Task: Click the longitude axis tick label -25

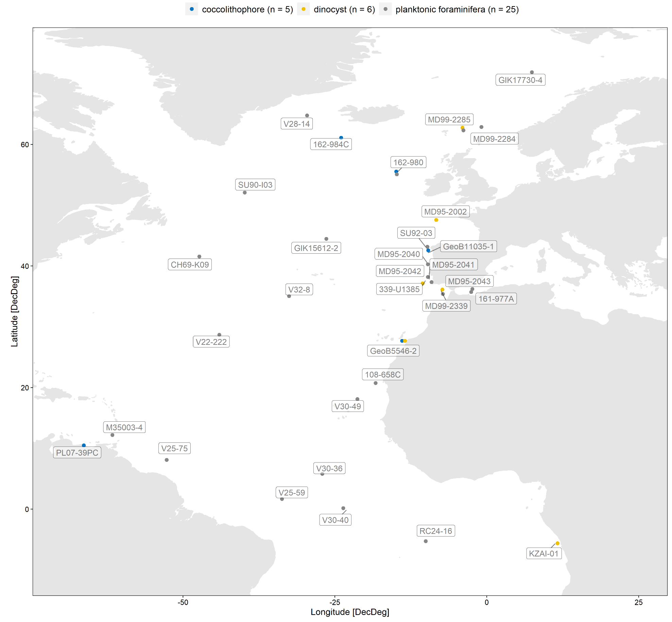Action: click(335, 602)
